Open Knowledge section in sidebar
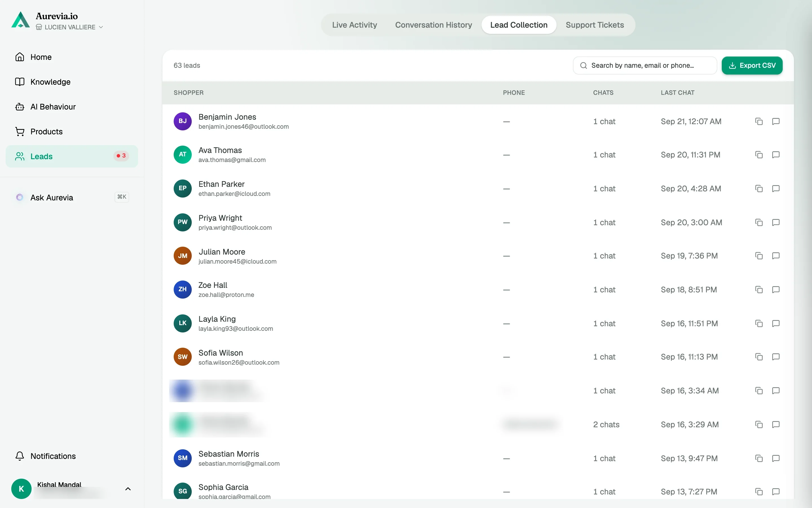Viewport: 812px width, 508px height. coord(72,82)
